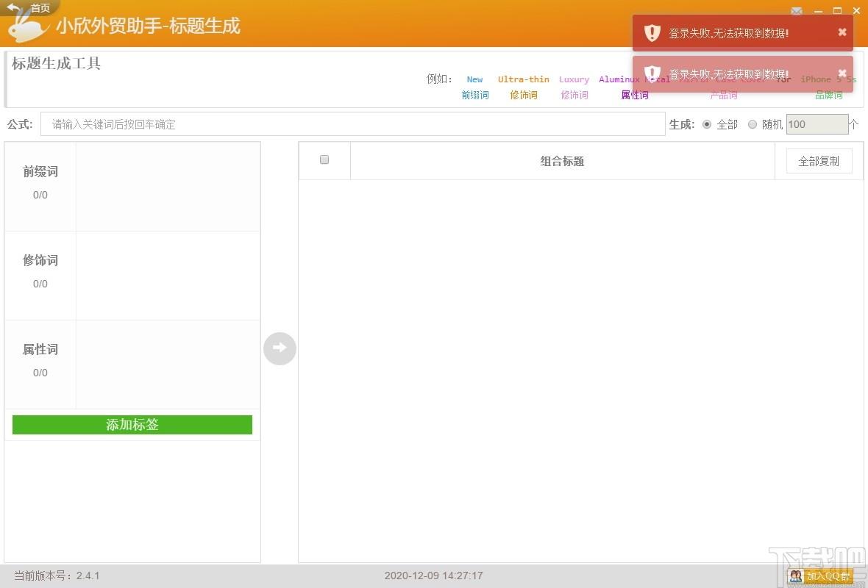Viewport: 868px width, 588px height.
Task: Tick the select-all checkbox beside 组合标题
Action: [324, 159]
